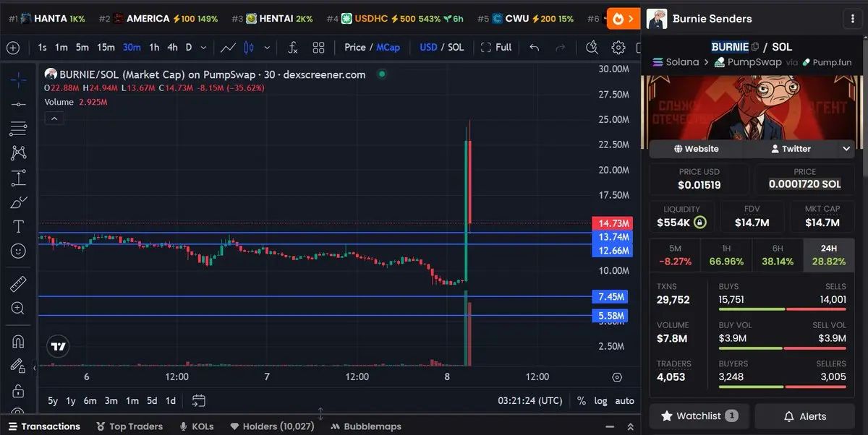Select the ruler measure tool
Screen dimensions: 868x435
coord(18,284)
